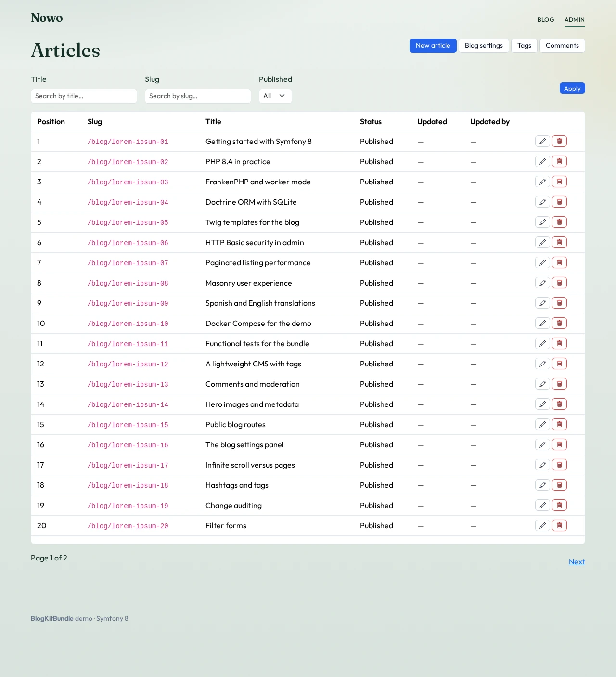Open the ADMIN navigation item

pyautogui.click(x=575, y=20)
